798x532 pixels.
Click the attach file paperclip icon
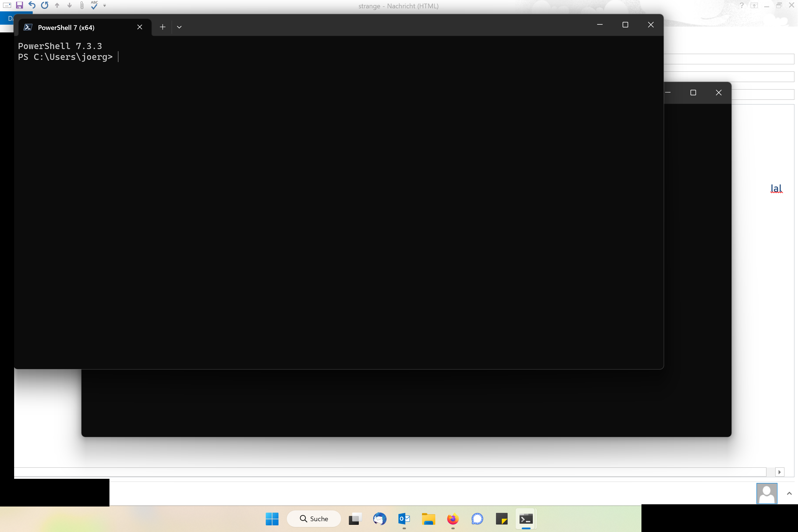coord(82,6)
